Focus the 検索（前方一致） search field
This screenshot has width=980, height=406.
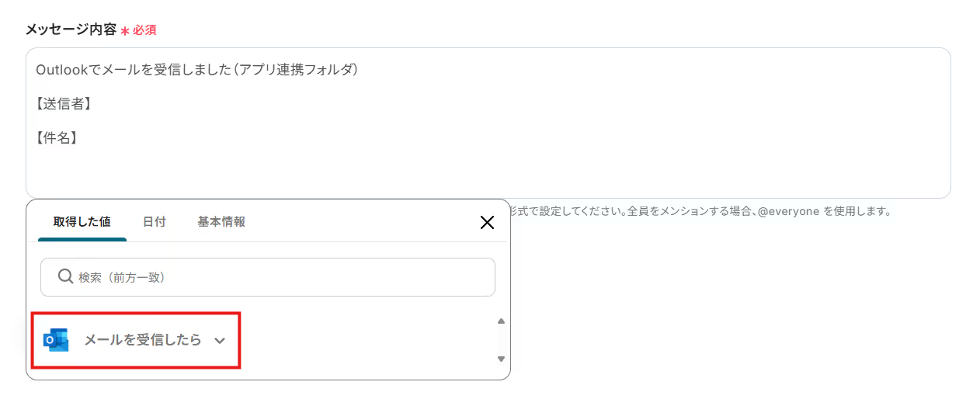(x=280, y=277)
